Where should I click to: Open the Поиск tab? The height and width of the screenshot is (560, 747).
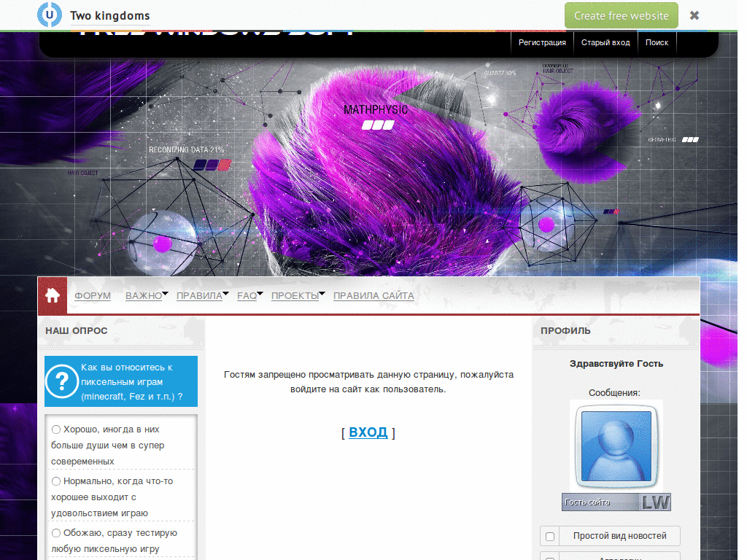click(x=657, y=42)
